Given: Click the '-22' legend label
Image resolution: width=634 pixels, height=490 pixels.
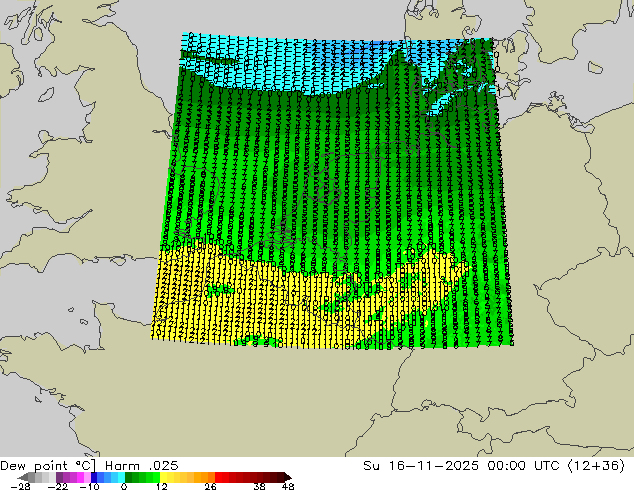Looking at the screenshot, I should (58, 486).
